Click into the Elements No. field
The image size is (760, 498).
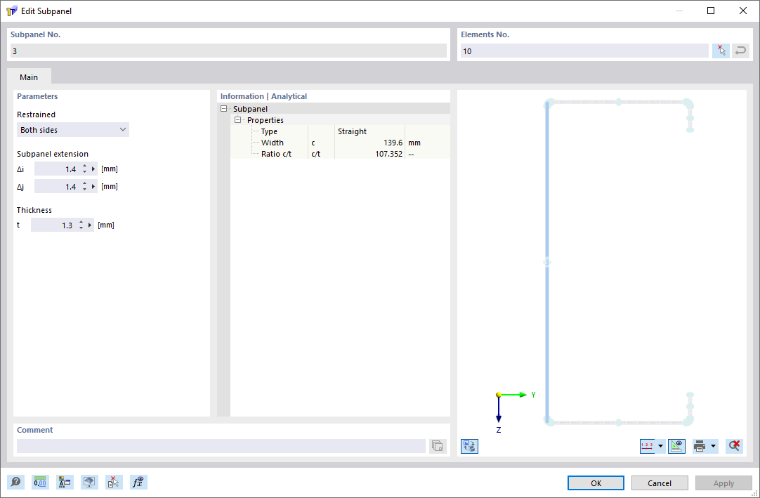[584, 50]
